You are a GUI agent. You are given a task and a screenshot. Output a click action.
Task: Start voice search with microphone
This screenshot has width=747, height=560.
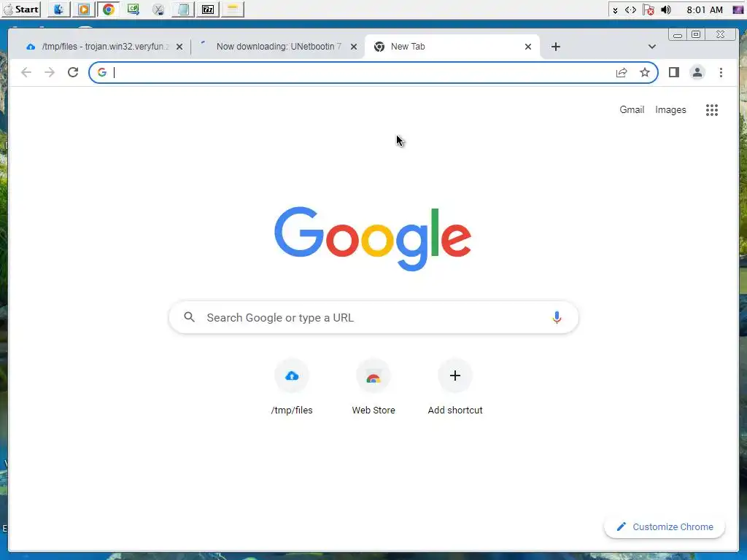point(557,318)
